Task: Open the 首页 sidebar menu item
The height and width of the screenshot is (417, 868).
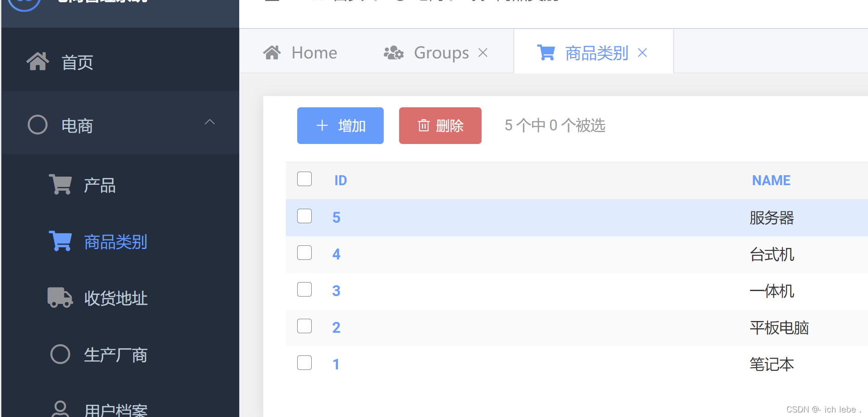Action: [x=77, y=62]
